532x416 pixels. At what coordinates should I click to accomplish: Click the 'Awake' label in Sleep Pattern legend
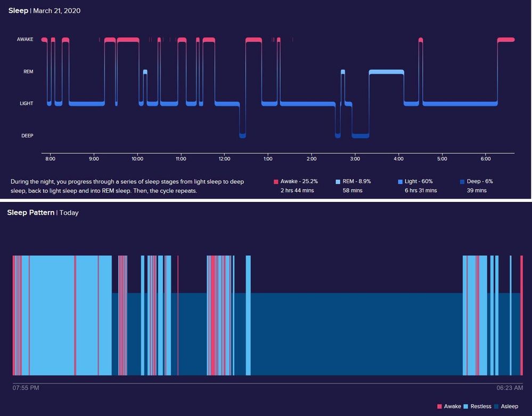(452, 406)
